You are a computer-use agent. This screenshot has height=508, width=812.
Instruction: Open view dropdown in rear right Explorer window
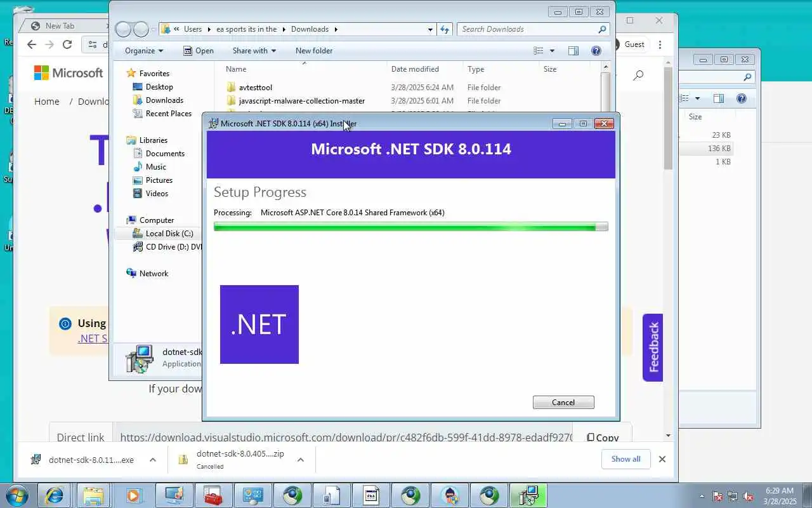pyautogui.click(x=697, y=98)
